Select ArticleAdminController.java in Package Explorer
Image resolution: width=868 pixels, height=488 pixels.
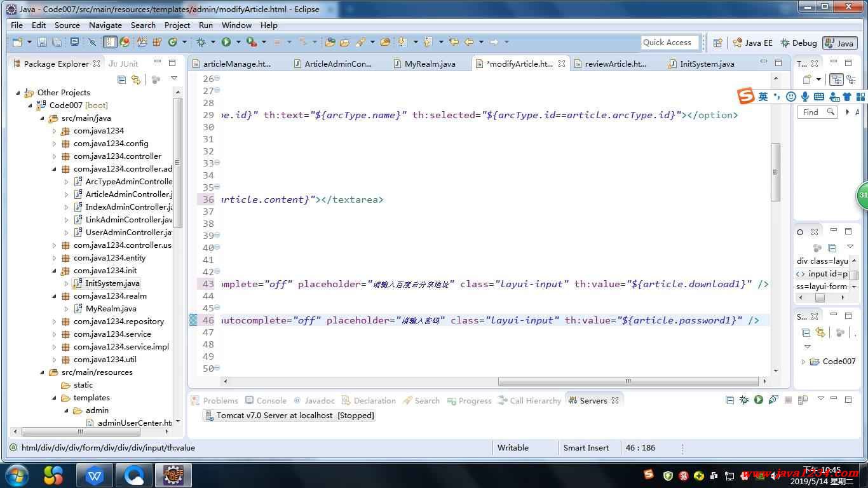[x=123, y=194]
